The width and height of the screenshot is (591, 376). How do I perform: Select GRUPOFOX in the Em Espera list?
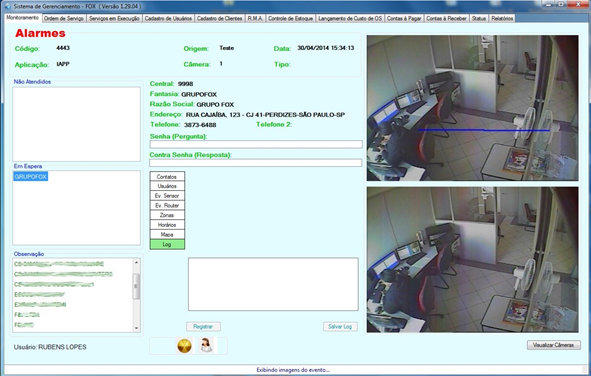click(31, 176)
